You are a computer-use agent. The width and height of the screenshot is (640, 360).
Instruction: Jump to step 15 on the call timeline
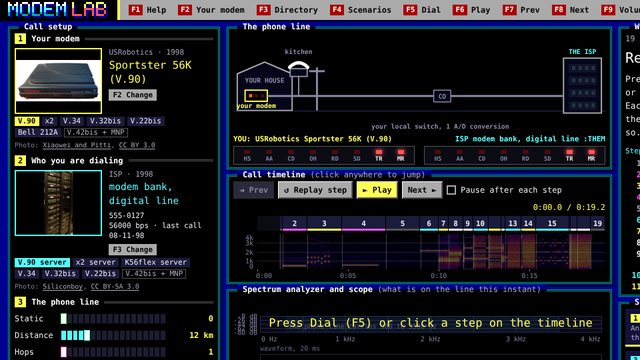click(552, 224)
